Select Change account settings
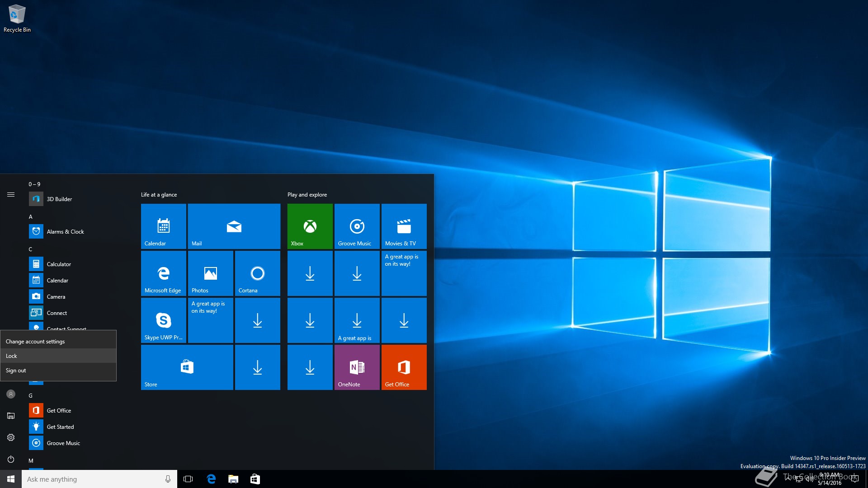Image resolution: width=868 pixels, height=488 pixels. click(58, 342)
